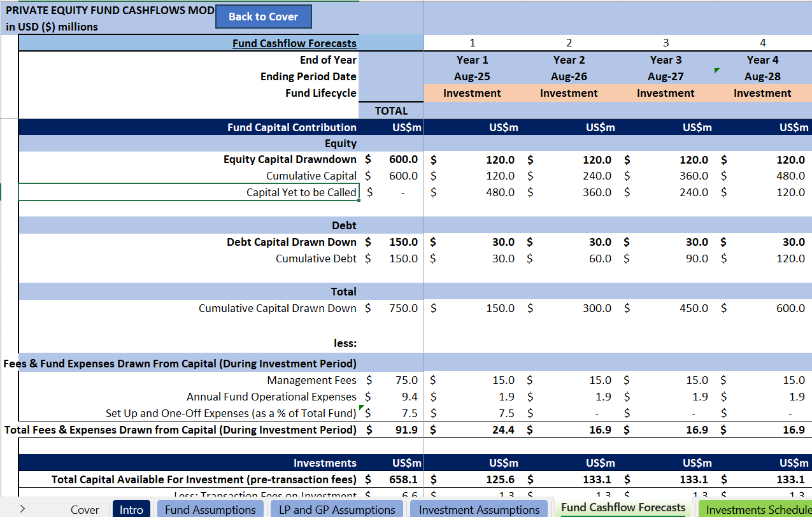Select the Year 1 header cell
The height and width of the screenshot is (517, 812).
pos(472,60)
